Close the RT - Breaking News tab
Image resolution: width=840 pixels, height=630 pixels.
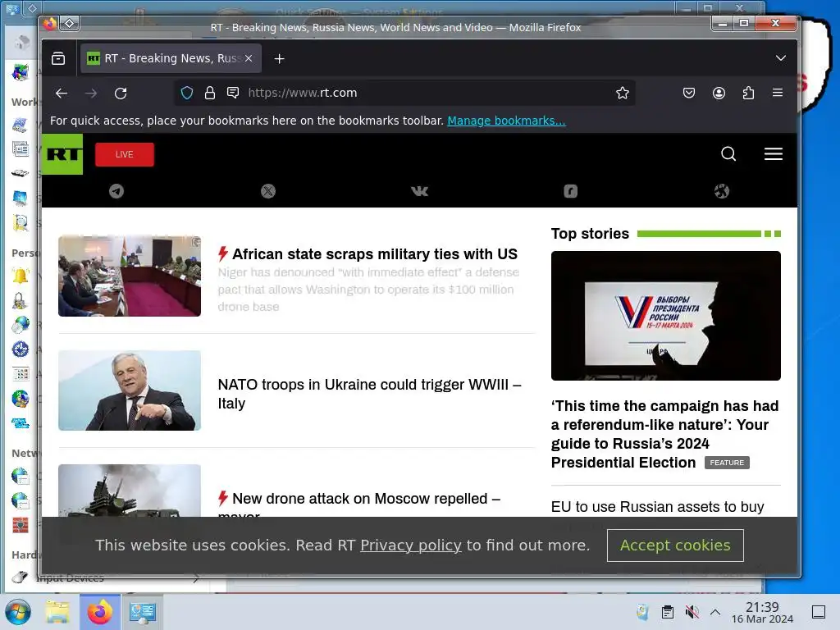(249, 58)
